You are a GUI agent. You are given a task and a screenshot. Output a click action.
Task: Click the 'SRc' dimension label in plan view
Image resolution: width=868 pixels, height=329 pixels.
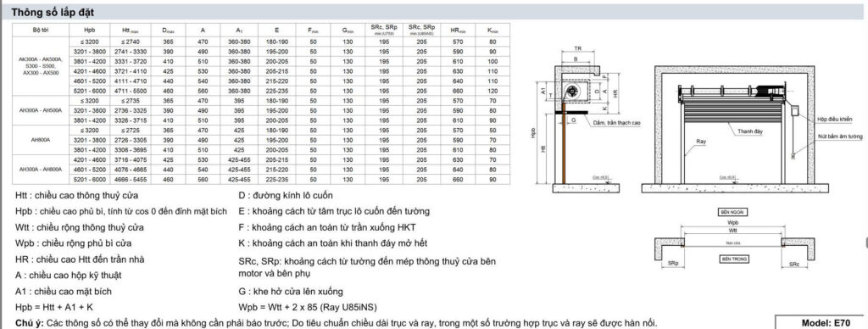coord(793,264)
